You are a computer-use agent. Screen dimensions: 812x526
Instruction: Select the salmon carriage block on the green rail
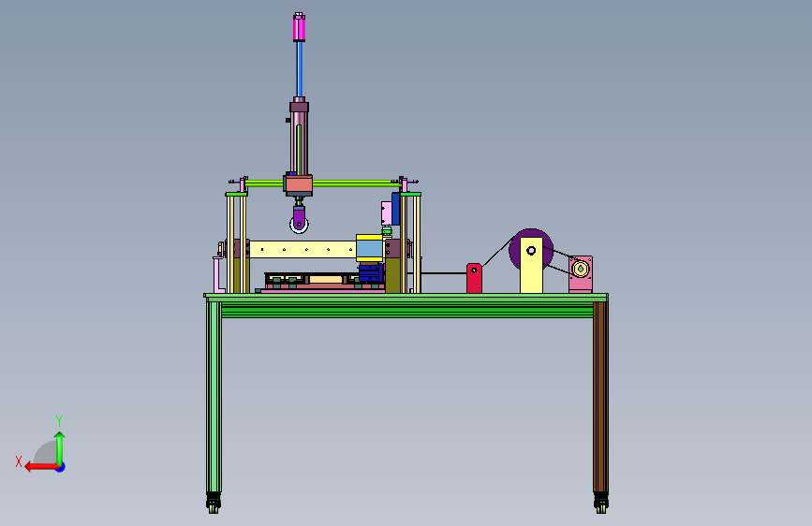pos(298,184)
